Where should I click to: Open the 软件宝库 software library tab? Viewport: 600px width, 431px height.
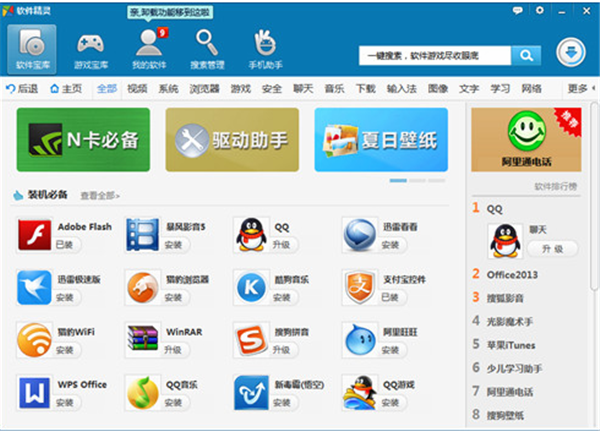(x=32, y=49)
